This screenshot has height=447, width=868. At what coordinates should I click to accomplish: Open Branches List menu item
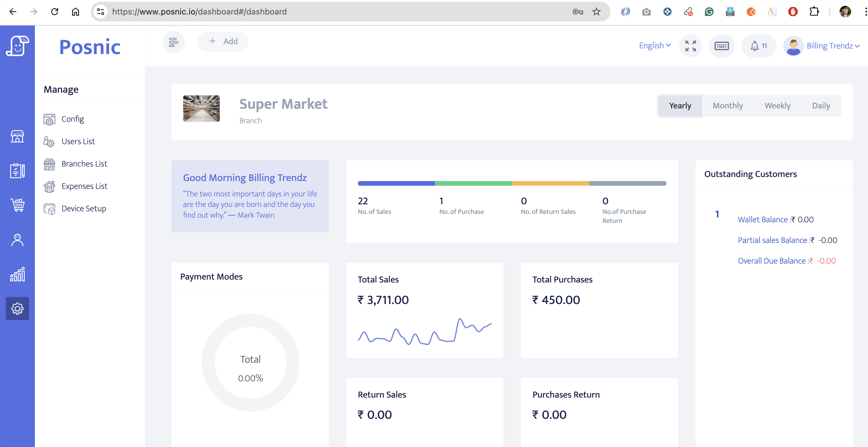click(x=84, y=164)
